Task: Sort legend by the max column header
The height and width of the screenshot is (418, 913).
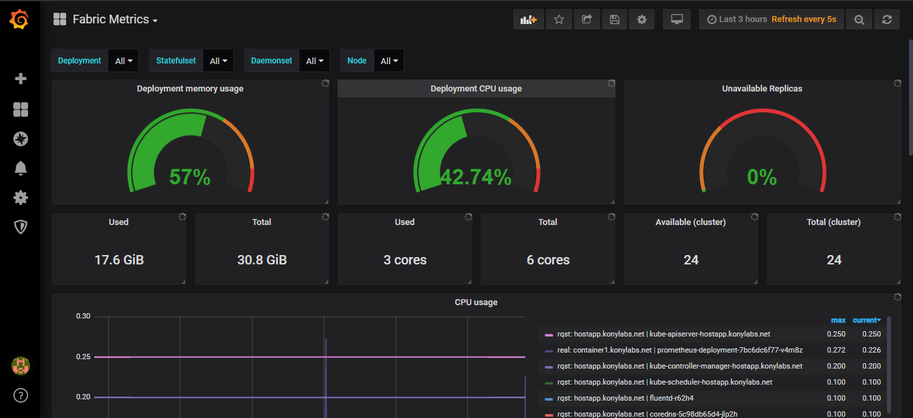Action: tap(838, 320)
